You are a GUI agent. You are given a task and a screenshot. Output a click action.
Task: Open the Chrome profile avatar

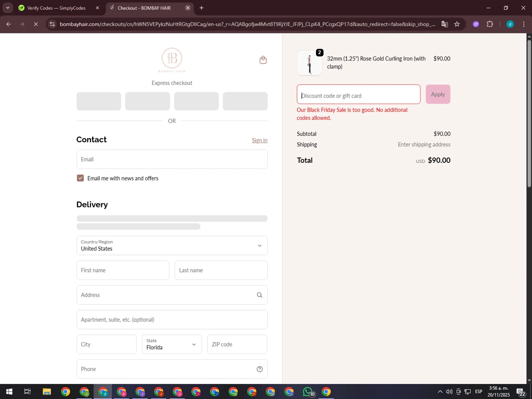click(x=510, y=24)
